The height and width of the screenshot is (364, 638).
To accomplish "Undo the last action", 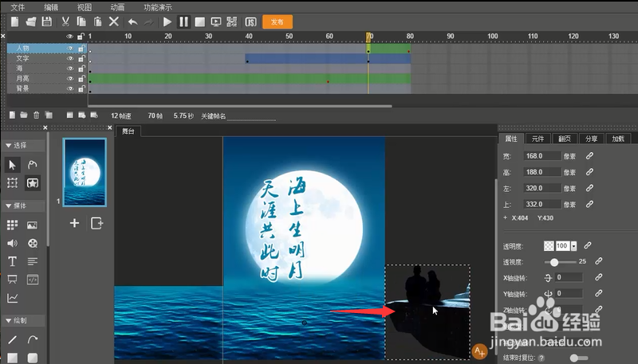I will (133, 22).
